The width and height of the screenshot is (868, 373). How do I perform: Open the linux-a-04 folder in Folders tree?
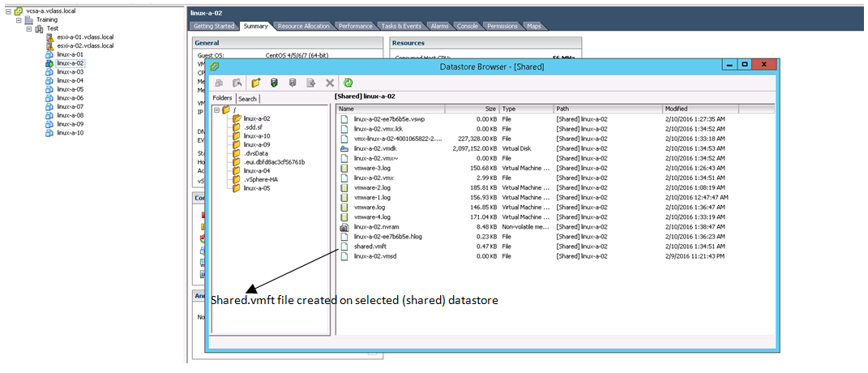[x=257, y=171]
